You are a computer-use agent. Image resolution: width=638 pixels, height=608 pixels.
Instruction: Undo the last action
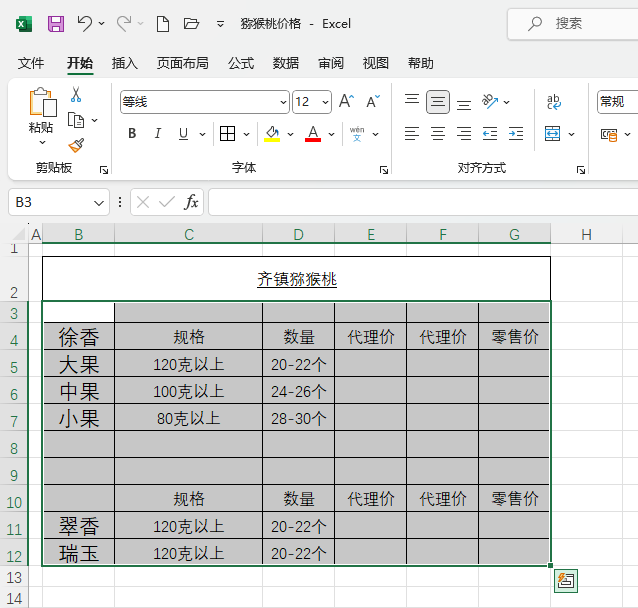point(85,24)
